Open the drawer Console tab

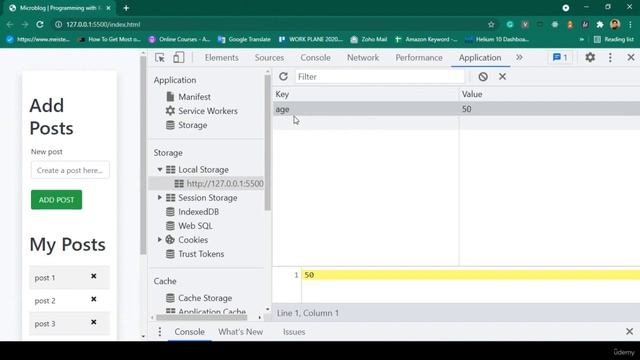[x=189, y=332]
